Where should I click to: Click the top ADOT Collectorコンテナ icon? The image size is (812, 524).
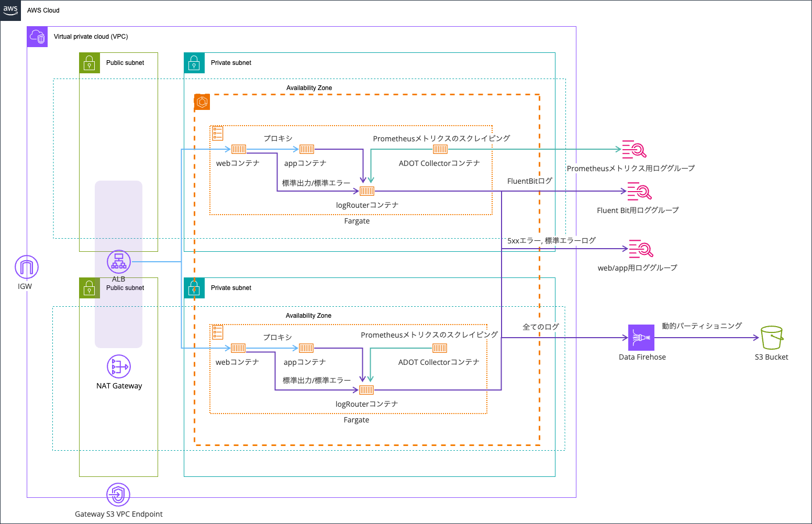[440, 149]
